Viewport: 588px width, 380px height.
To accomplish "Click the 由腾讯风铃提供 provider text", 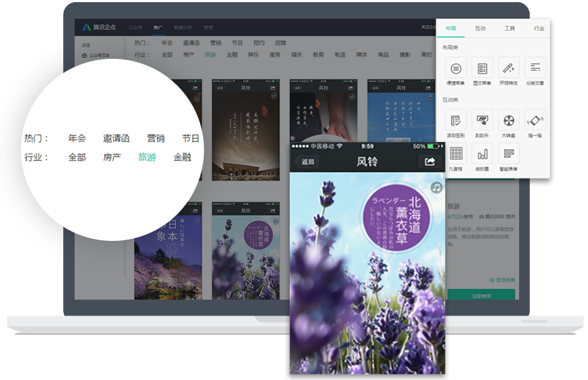I will coord(497,217).
